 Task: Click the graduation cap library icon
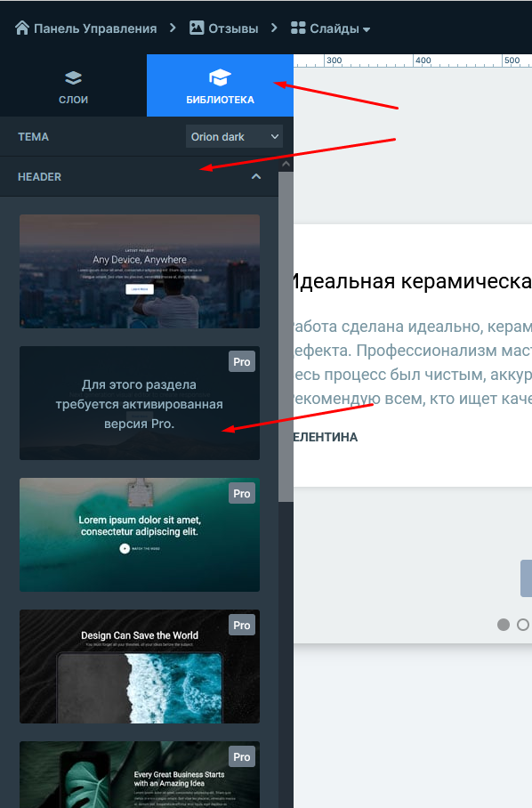tap(220, 77)
